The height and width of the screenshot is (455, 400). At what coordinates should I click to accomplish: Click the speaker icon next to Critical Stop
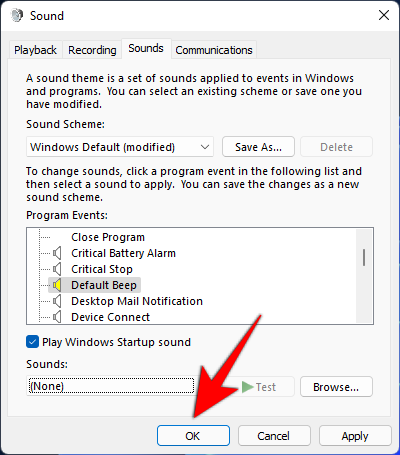click(x=57, y=269)
